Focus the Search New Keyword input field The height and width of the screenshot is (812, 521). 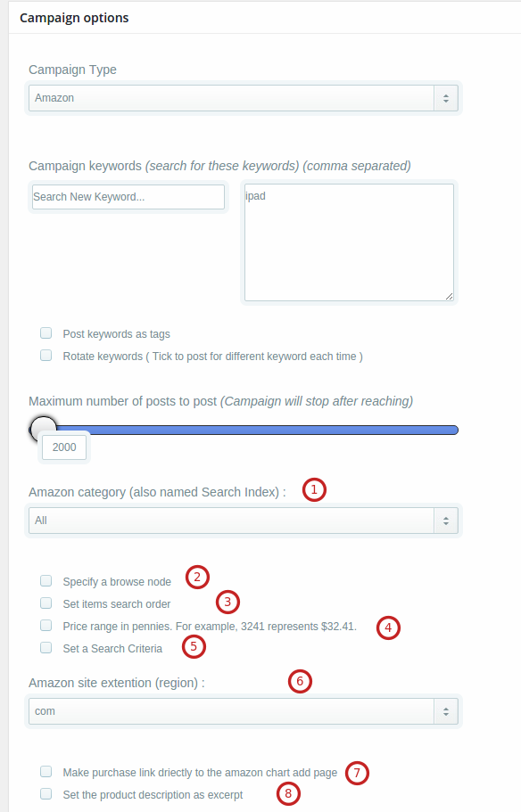pyautogui.click(x=128, y=197)
